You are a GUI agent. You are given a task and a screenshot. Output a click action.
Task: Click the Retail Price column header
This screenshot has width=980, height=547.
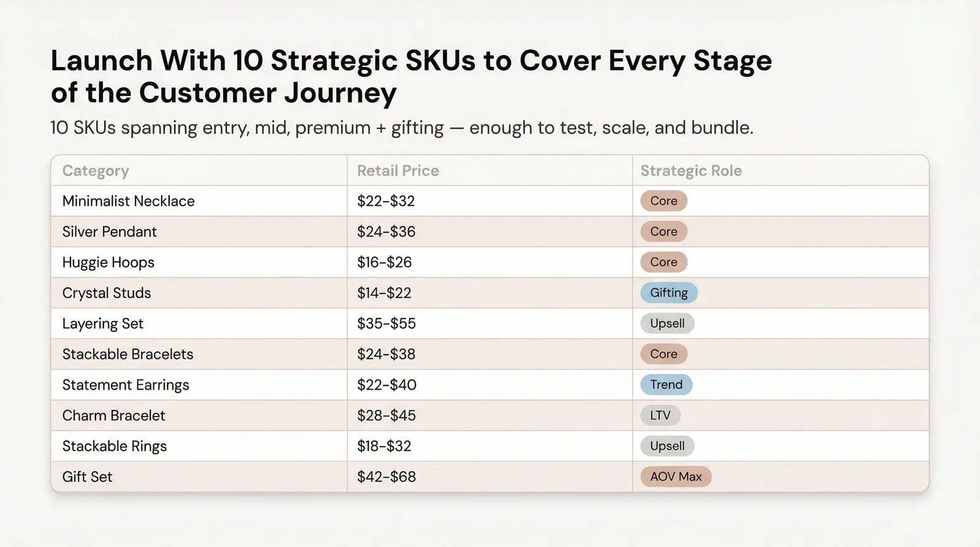398,171
